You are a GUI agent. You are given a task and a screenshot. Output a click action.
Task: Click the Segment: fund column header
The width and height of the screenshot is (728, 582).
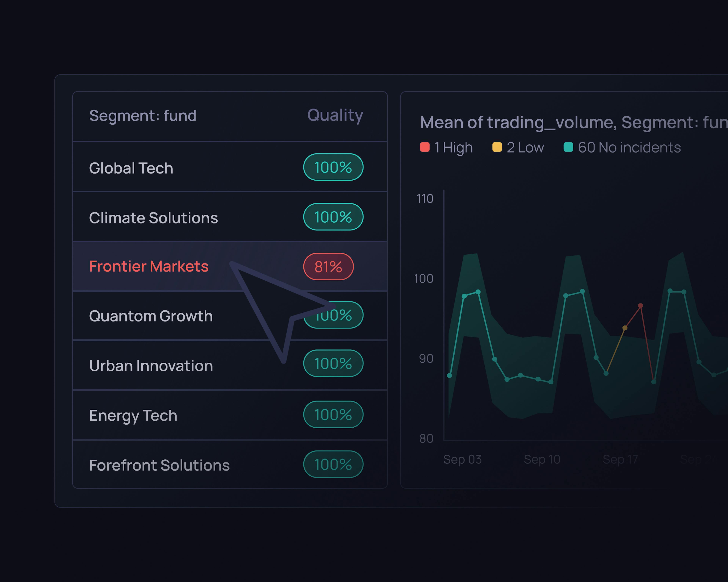point(143,116)
